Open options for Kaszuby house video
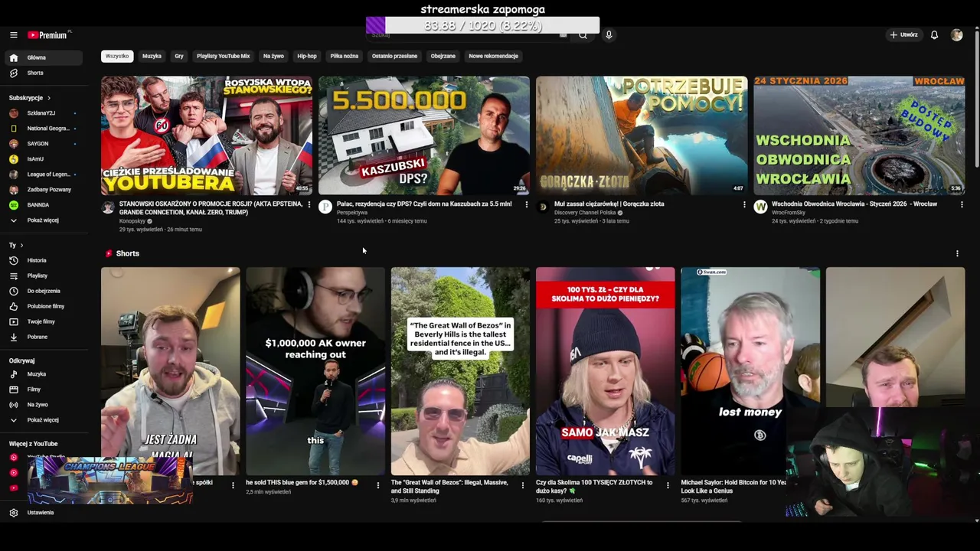Image resolution: width=980 pixels, height=551 pixels. click(526, 204)
